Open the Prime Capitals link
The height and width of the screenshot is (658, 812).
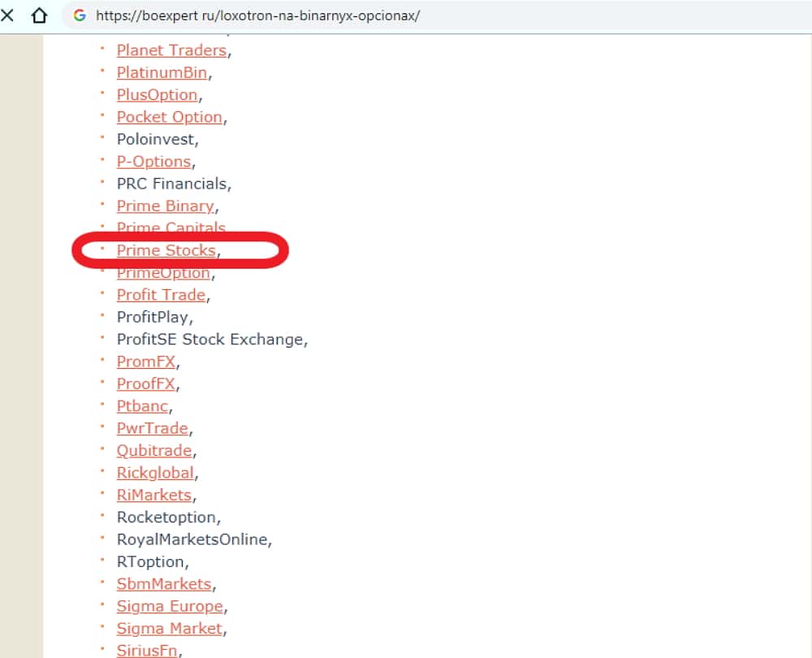pyautogui.click(x=171, y=227)
